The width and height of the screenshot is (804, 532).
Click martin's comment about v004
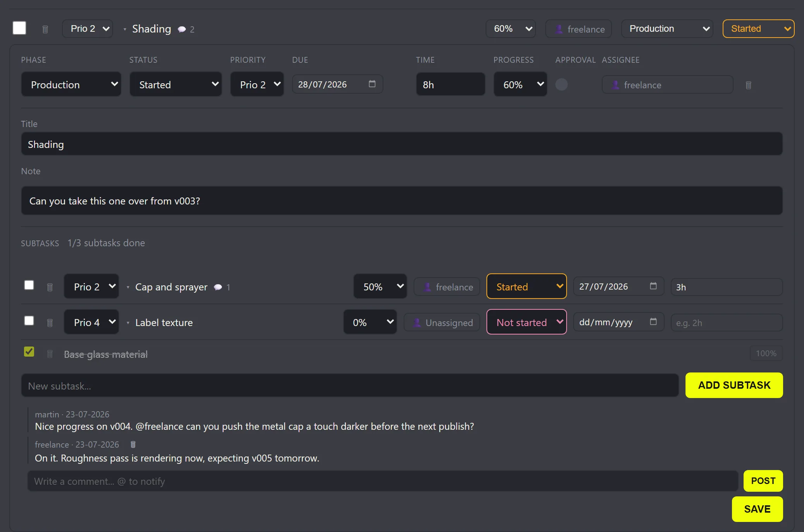tap(254, 426)
